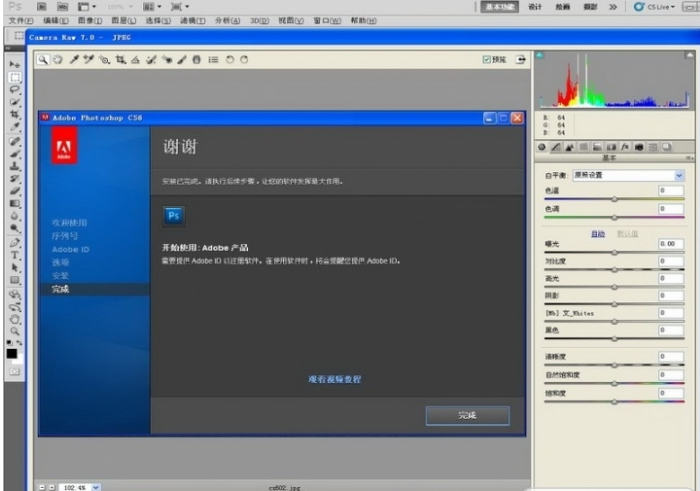Select the Spot Removal tool
Screen dimensions: 700x491
click(x=151, y=59)
